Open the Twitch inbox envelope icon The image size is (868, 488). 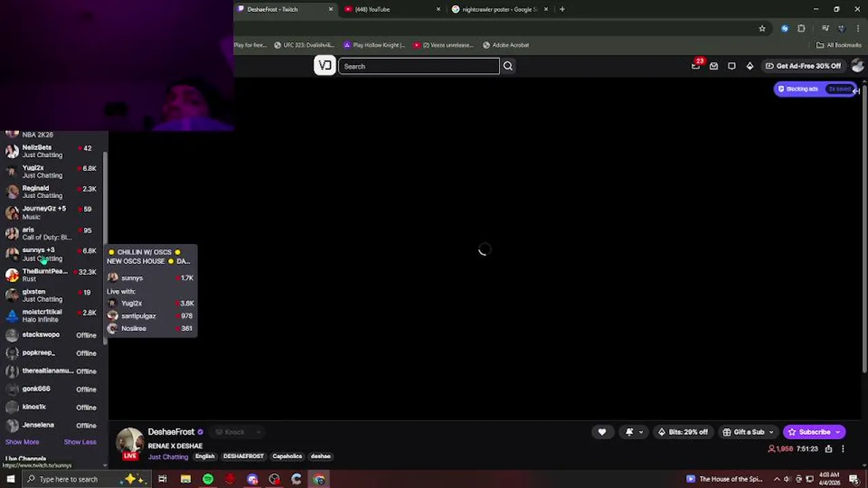click(x=713, y=66)
